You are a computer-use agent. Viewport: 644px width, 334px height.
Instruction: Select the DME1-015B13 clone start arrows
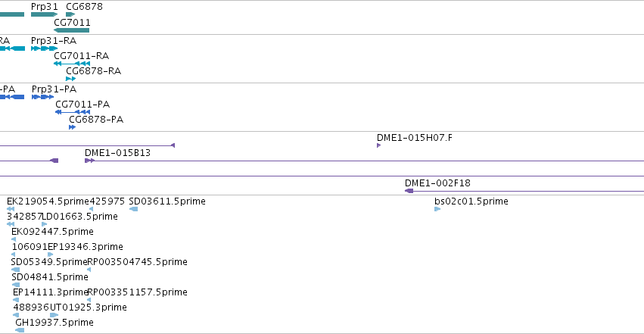pyautogui.click(x=89, y=161)
